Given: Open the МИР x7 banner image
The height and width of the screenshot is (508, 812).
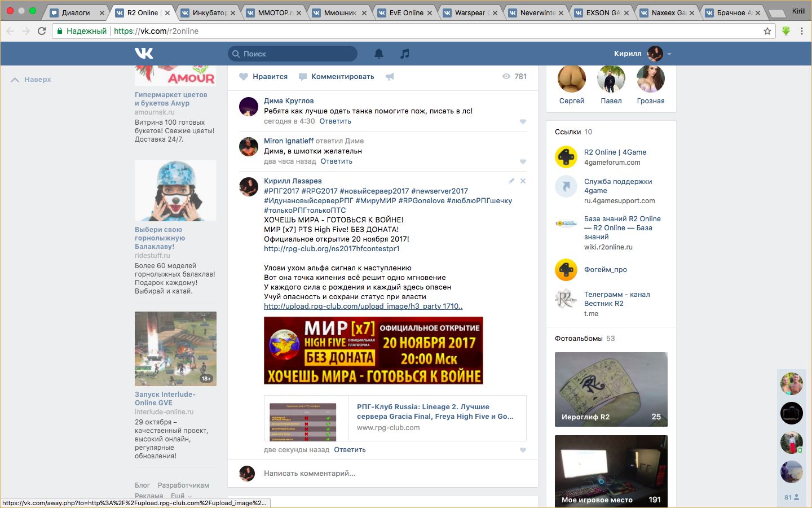Looking at the screenshot, I should coord(373,351).
